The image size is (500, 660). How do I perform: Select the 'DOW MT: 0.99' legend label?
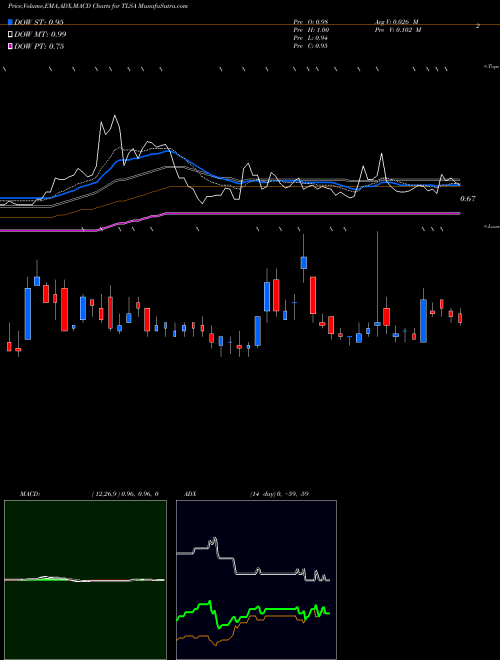[x=40, y=35]
